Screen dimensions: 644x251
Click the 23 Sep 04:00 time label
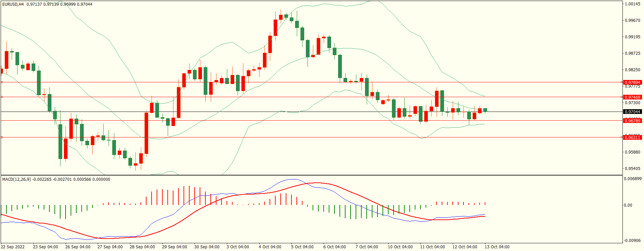pyautogui.click(x=45, y=247)
